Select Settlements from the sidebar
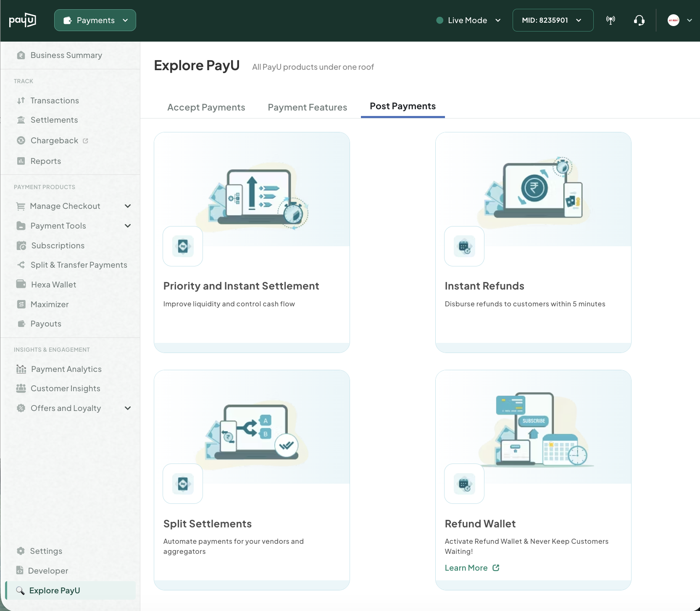 pyautogui.click(x=54, y=120)
